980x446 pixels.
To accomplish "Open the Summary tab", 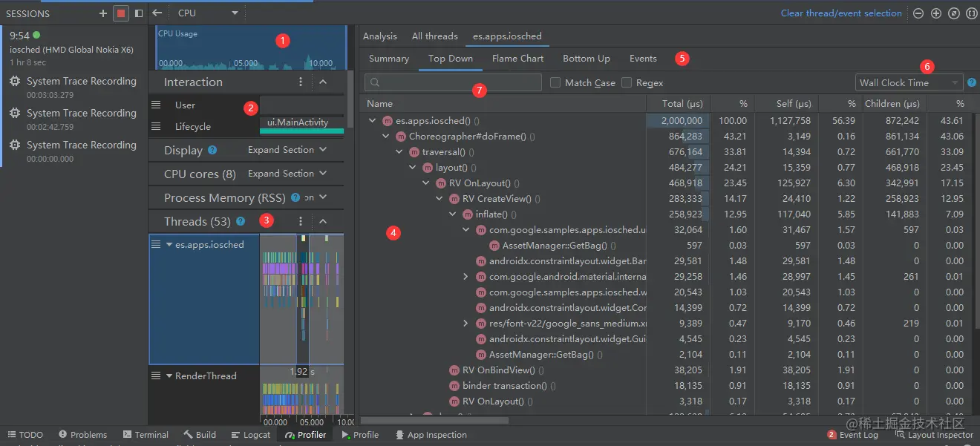I will (x=389, y=59).
